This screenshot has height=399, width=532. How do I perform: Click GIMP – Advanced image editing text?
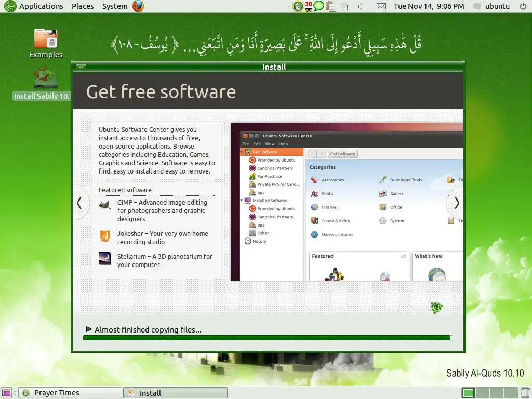(162, 210)
